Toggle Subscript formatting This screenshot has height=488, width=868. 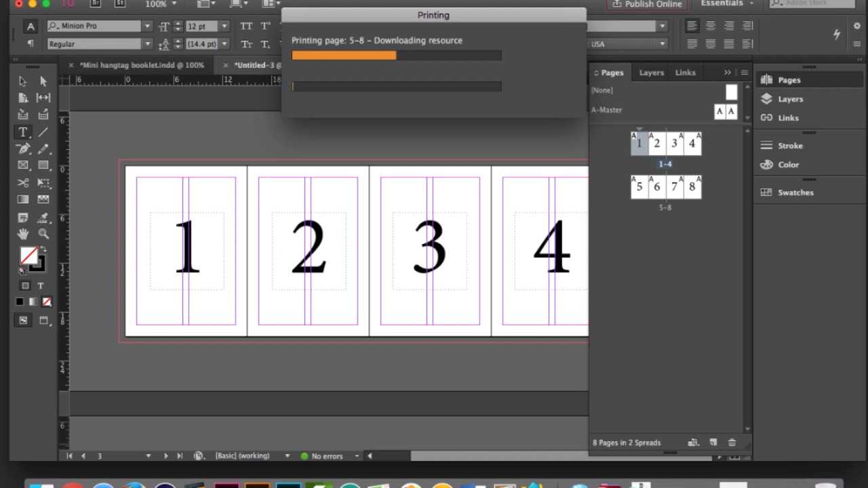click(x=266, y=44)
